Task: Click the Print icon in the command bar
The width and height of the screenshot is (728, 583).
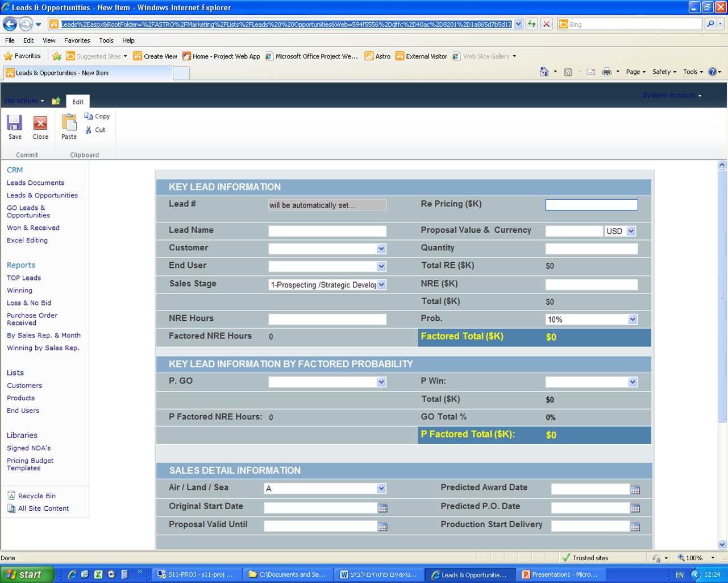Action: coord(606,72)
